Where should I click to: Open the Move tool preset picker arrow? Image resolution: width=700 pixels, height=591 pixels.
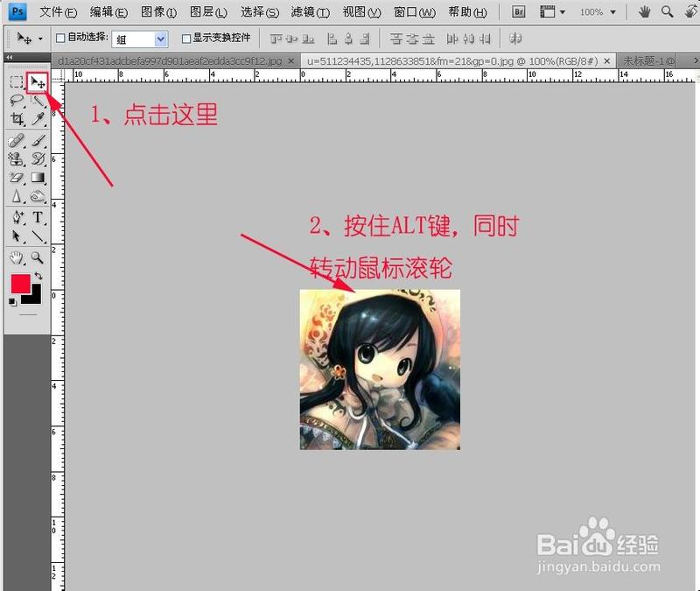(x=40, y=39)
